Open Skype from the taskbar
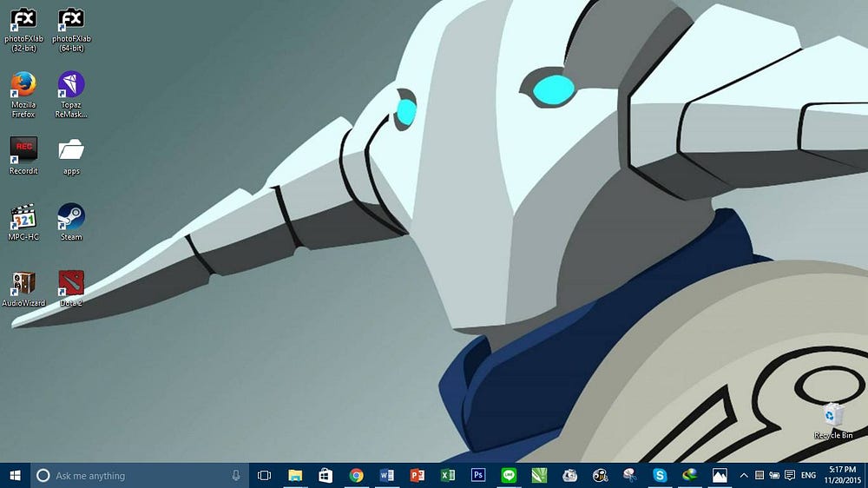Image resolution: width=868 pixels, height=488 pixels. (x=660, y=475)
